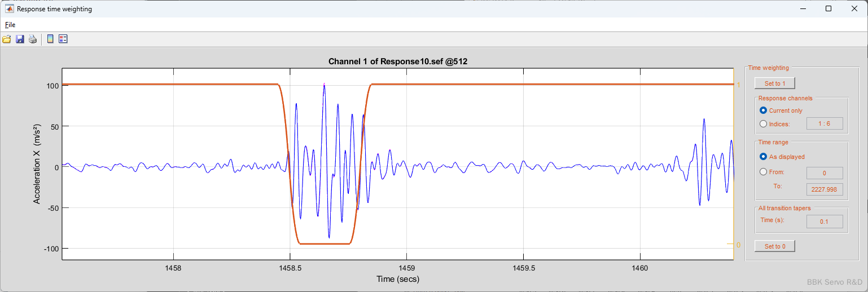The width and height of the screenshot is (868, 292).
Task: Click the Indices field showing 1 : 6
Action: click(825, 123)
